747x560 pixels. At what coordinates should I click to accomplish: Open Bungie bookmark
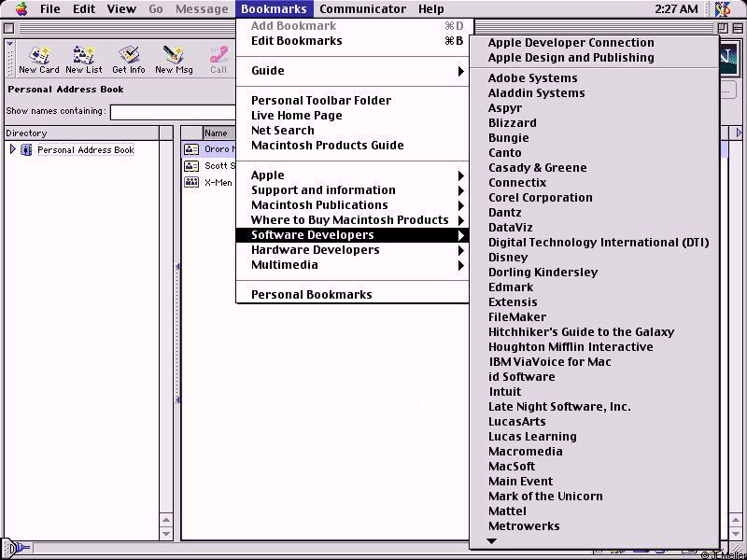[x=594, y=138]
